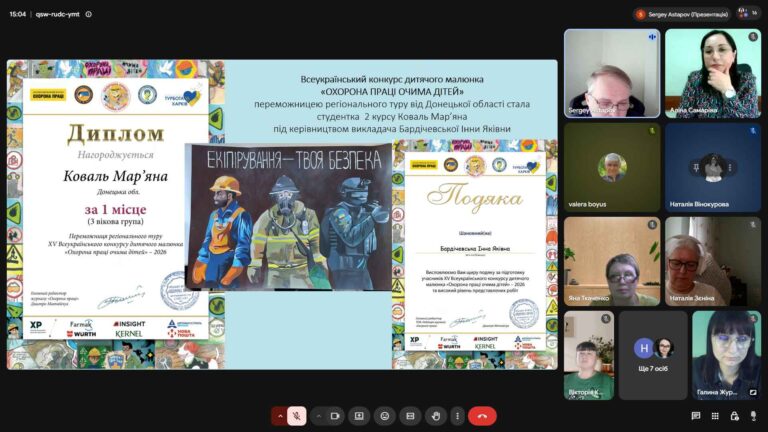Select Sergey Astapov's video tile

pos(612,73)
